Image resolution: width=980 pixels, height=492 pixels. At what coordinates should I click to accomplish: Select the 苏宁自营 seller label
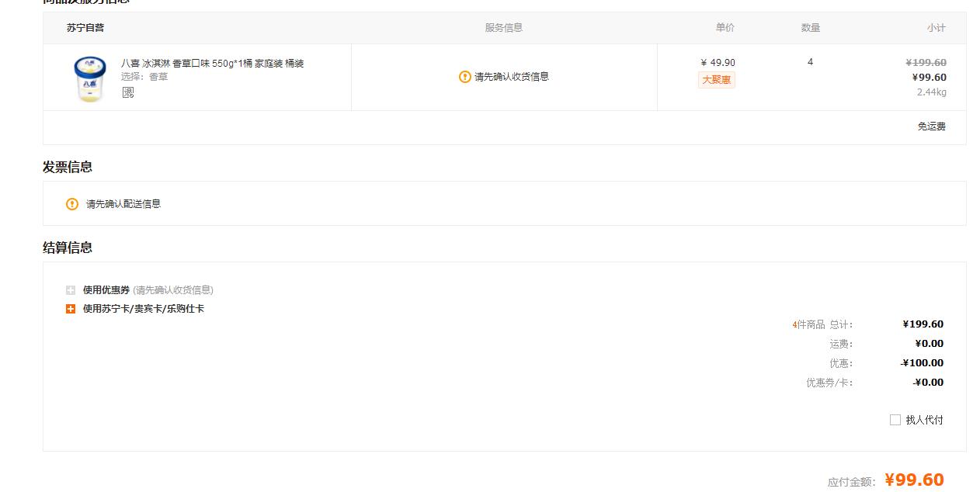click(x=85, y=28)
